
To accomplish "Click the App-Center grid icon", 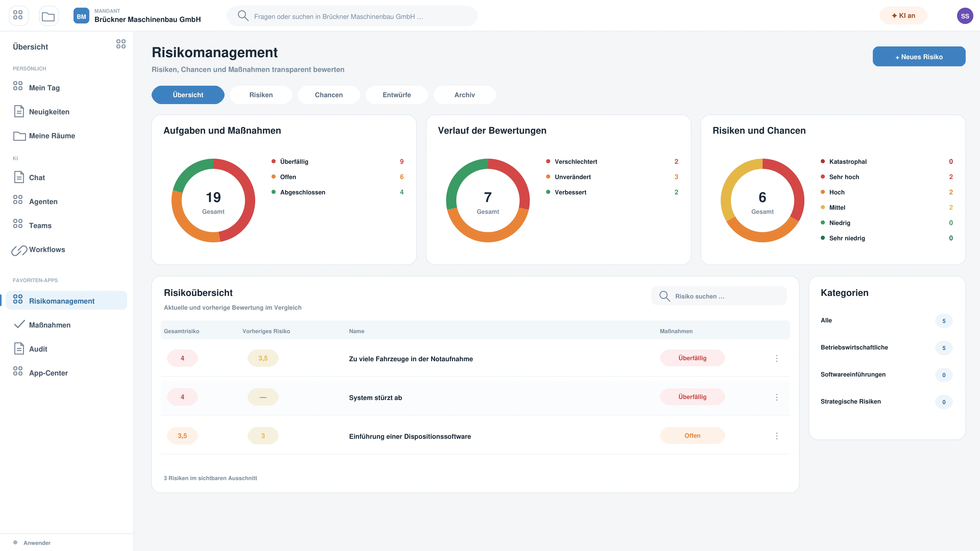I will coord(18,371).
